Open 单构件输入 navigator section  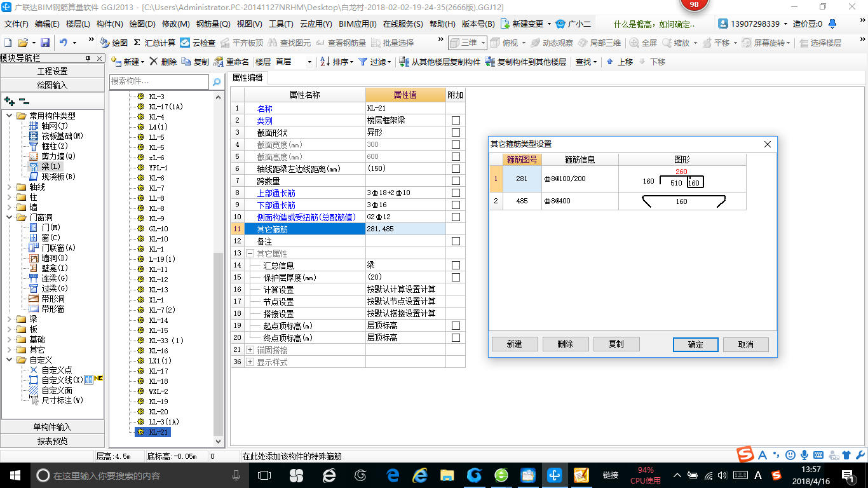53,427
